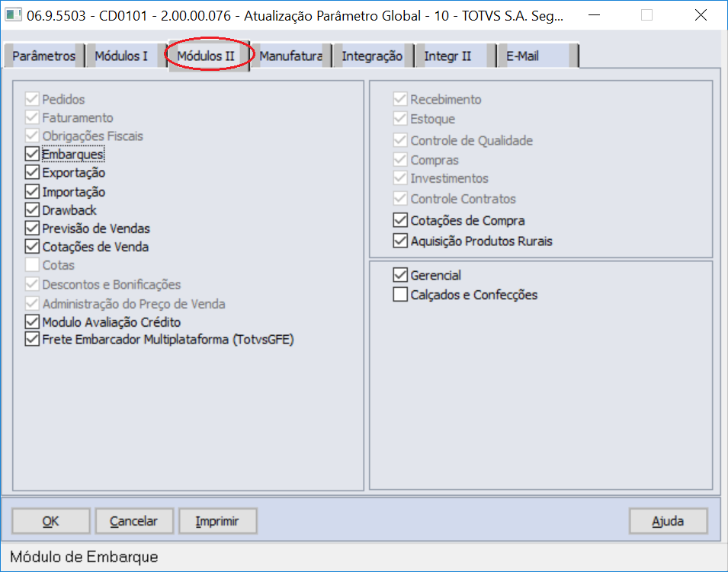728x572 pixels.
Task: Uncheck Aquisição Produtos Rurais
Action: pos(400,241)
